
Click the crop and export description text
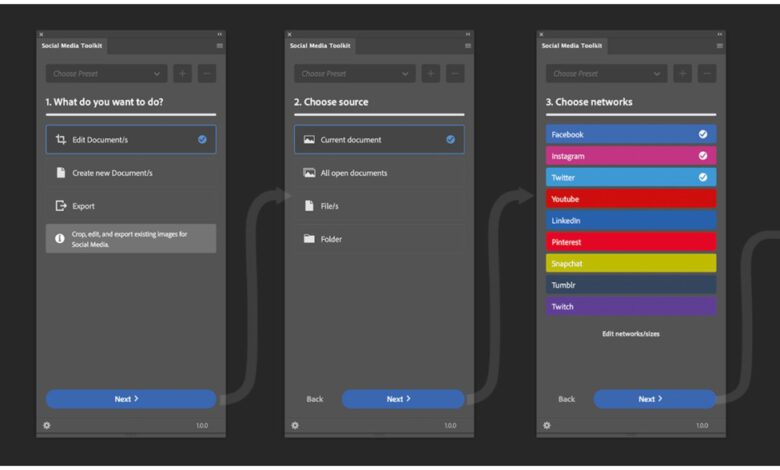(129, 239)
